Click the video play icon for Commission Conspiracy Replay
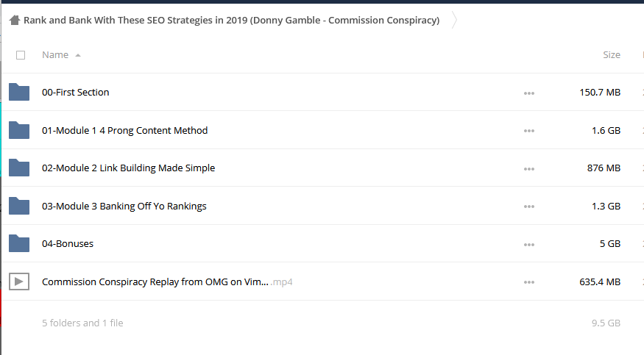The height and width of the screenshot is (355, 644). 19,282
